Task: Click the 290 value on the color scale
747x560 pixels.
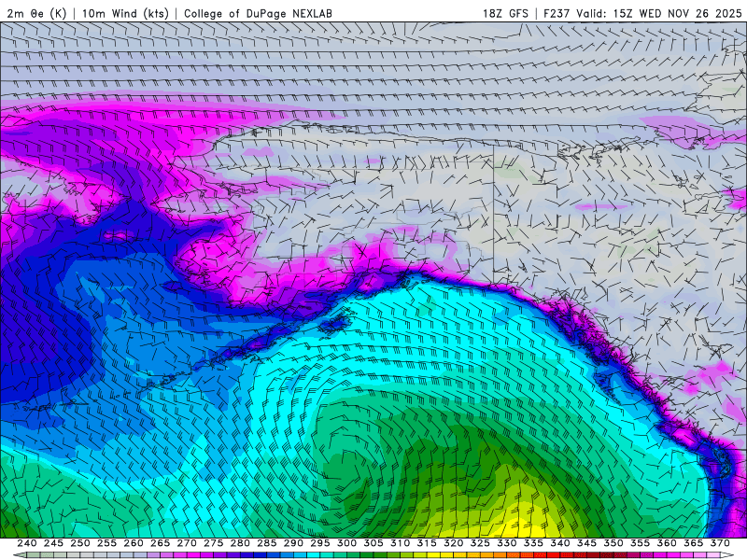Action: [293, 543]
